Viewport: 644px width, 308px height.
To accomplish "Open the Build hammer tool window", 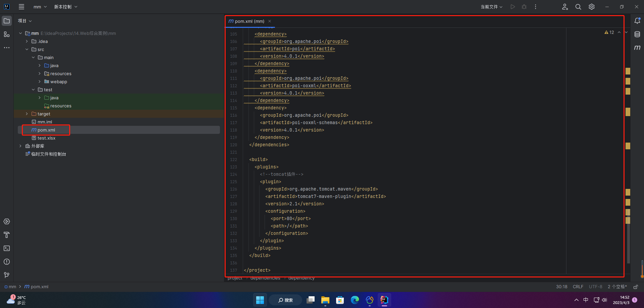I will tap(7, 235).
